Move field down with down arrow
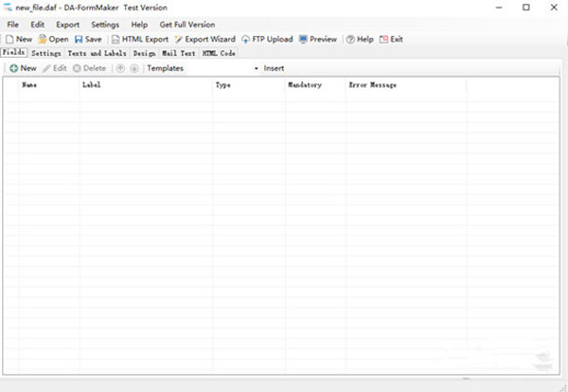 pyautogui.click(x=134, y=68)
